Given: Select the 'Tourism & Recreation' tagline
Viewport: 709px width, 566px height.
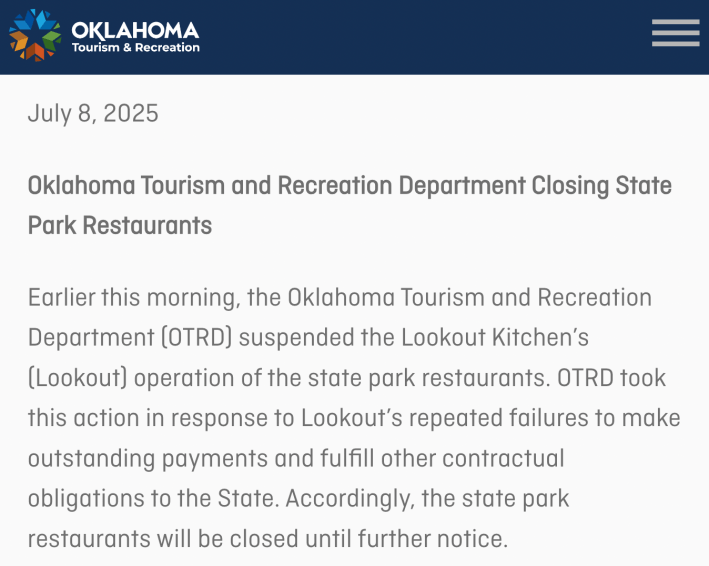Looking at the screenshot, I should pyautogui.click(x=136, y=47).
